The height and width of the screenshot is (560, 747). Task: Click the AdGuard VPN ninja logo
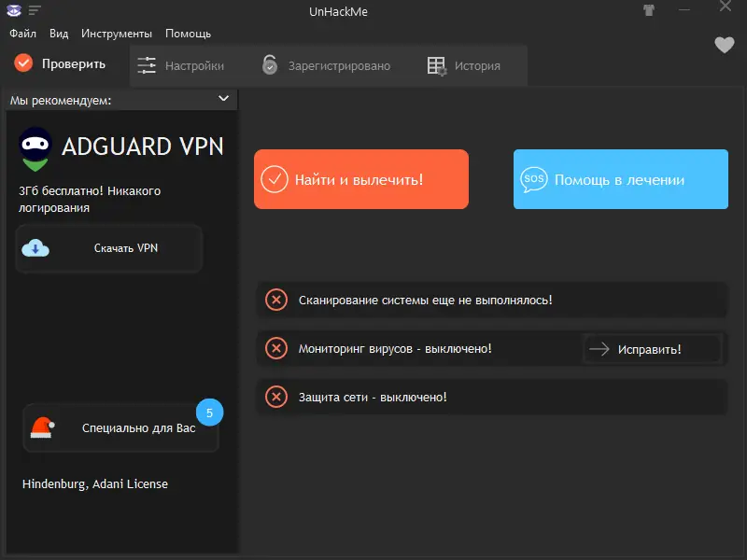click(35, 148)
